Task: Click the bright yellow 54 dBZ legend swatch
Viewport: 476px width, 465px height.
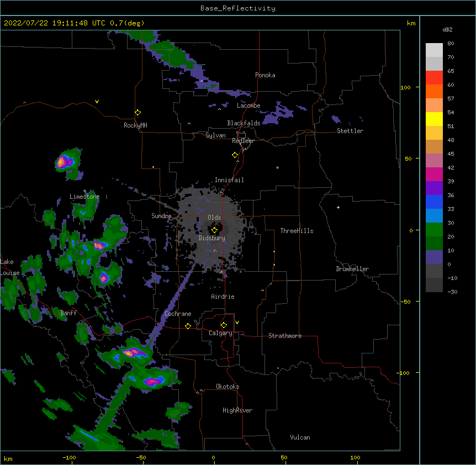Action: [x=434, y=119]
